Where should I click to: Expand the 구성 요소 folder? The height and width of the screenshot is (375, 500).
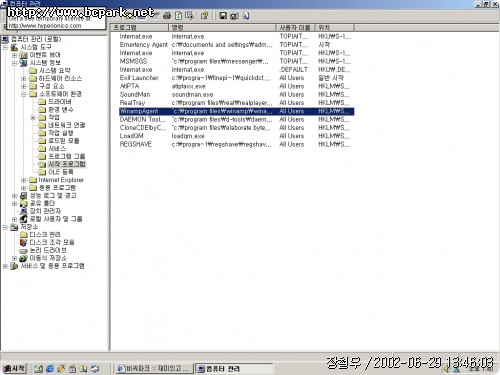point(24,86)
